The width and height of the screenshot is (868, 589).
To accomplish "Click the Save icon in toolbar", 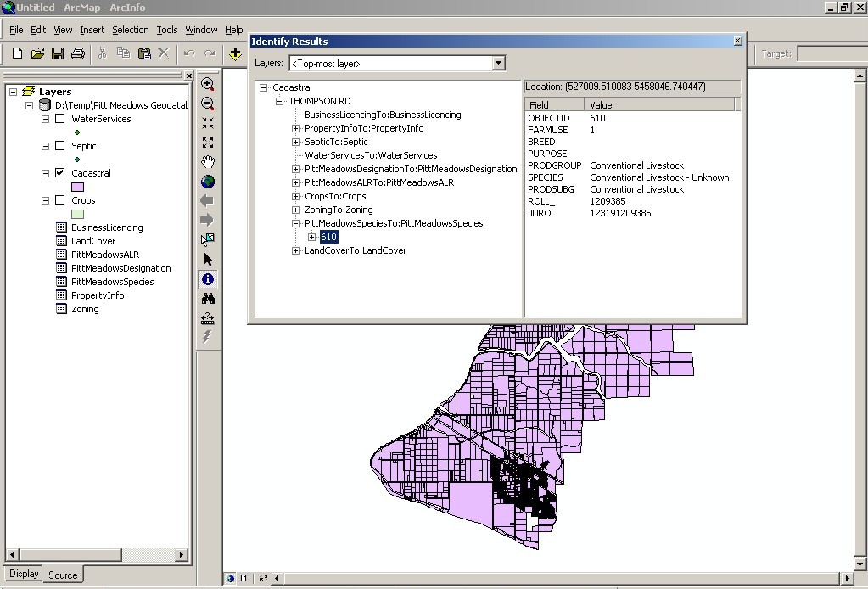I will pos(58,53).
